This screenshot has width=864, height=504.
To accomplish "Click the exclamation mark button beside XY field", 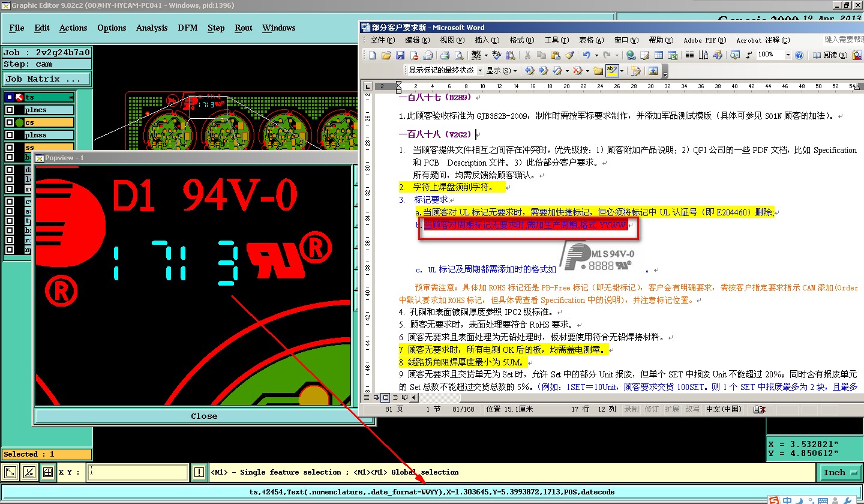I will (199, 472).
